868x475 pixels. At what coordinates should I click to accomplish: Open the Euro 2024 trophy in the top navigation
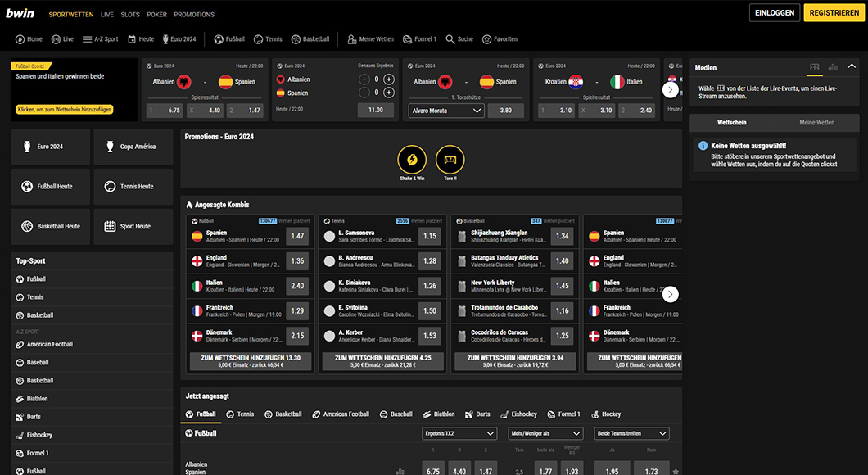tap(165, 39)
